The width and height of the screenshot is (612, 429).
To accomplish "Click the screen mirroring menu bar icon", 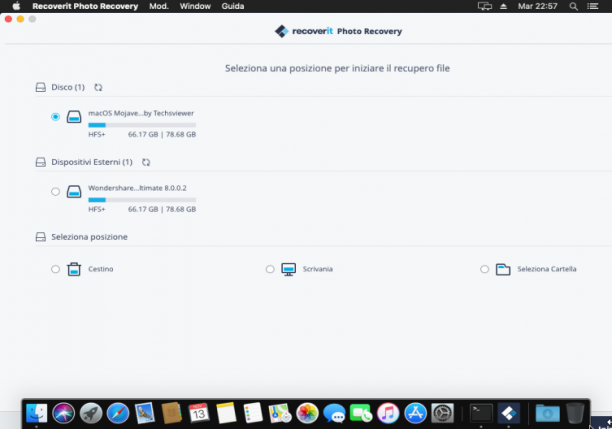I will pyautogui.click(x=485, y=6).
